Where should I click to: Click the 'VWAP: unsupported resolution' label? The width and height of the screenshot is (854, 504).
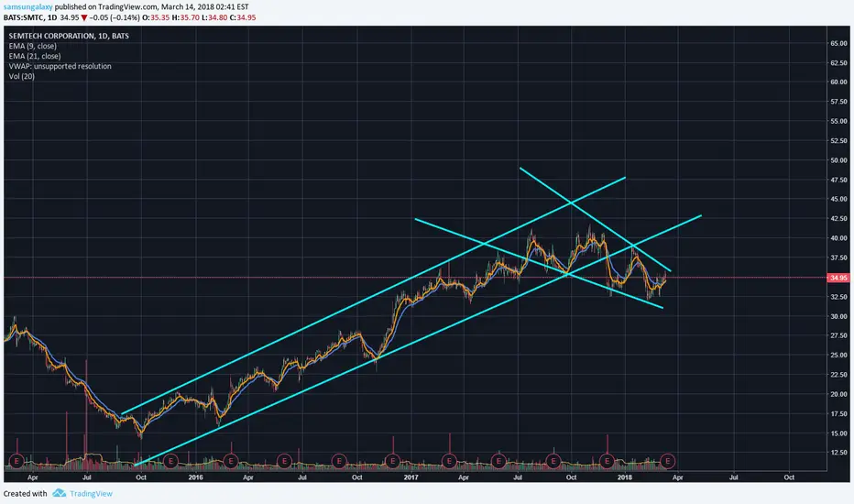pos(60,67)
